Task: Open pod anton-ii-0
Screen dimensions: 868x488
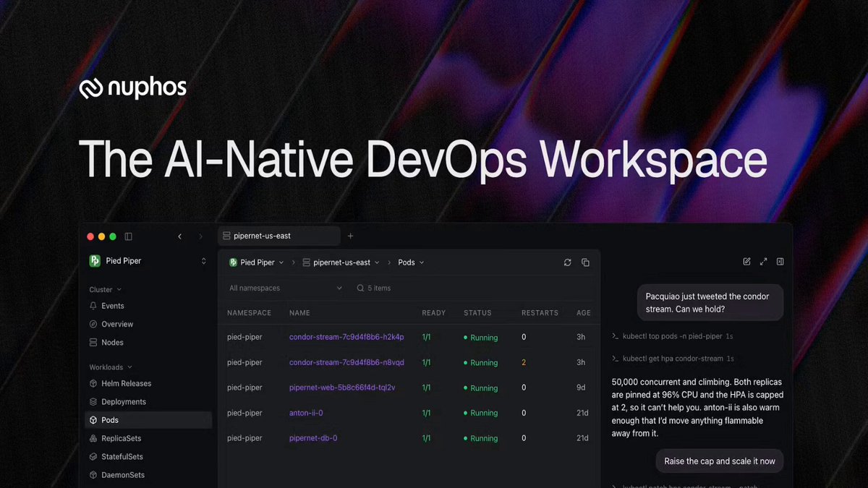Action: [x=306, y=413]
